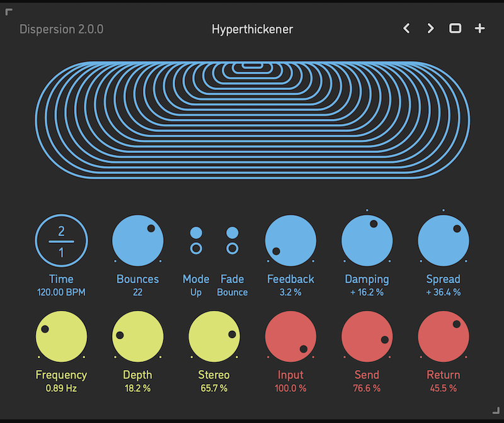The image size is (504, 423).
Task: Select the upper Fade radio dot
Action: (x=232, y=232)
